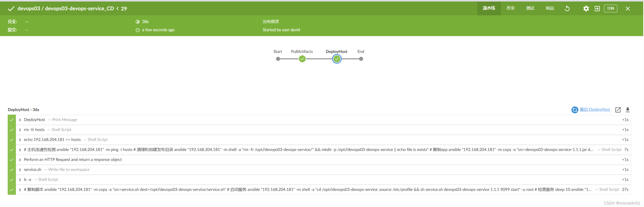
Task: Click the 分支 label in header
Action: (12, 21)
